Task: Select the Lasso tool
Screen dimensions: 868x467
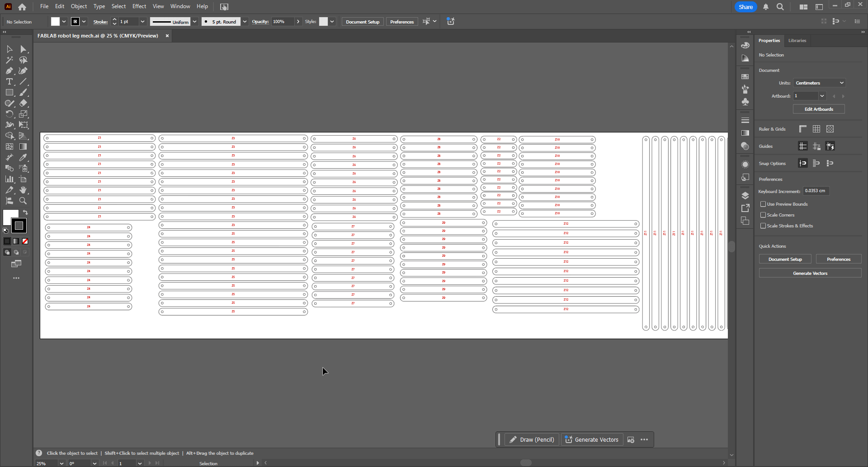Action: 24,60
